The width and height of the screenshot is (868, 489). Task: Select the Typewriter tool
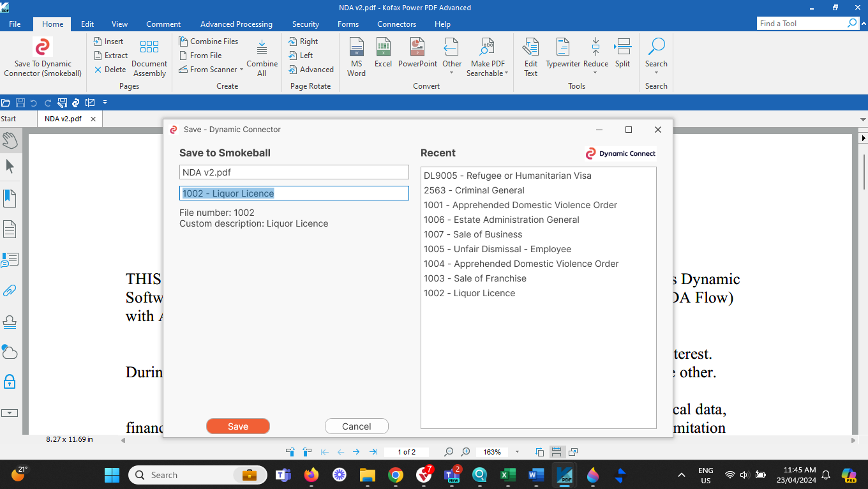tap(562, 48)
